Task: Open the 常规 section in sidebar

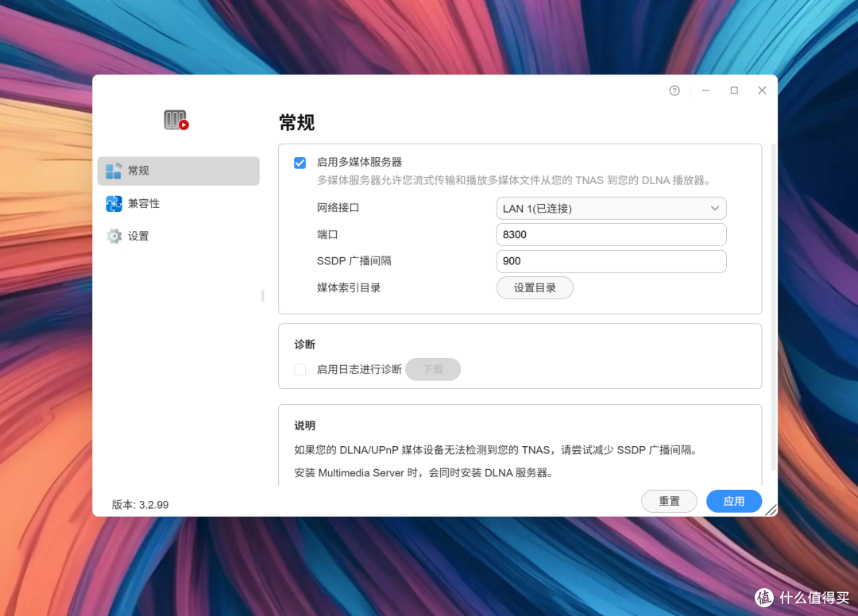Action: click(x=179, y=171)
